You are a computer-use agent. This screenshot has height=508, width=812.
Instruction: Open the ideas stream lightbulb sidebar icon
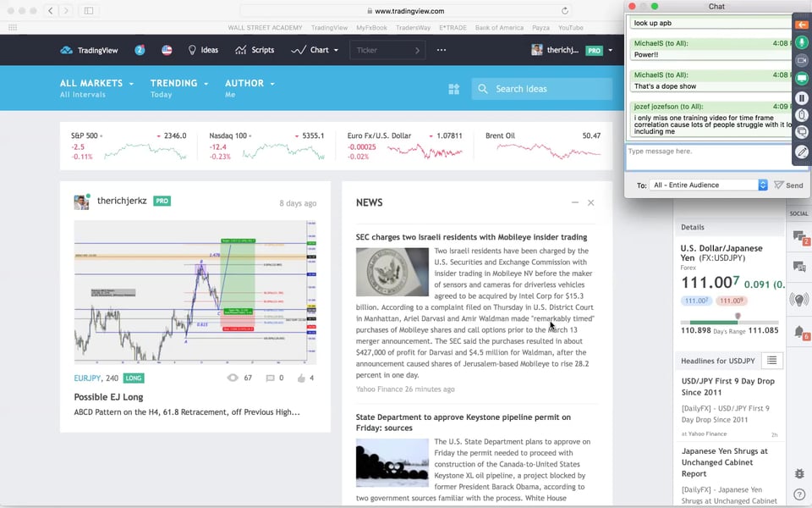(799, 299)
